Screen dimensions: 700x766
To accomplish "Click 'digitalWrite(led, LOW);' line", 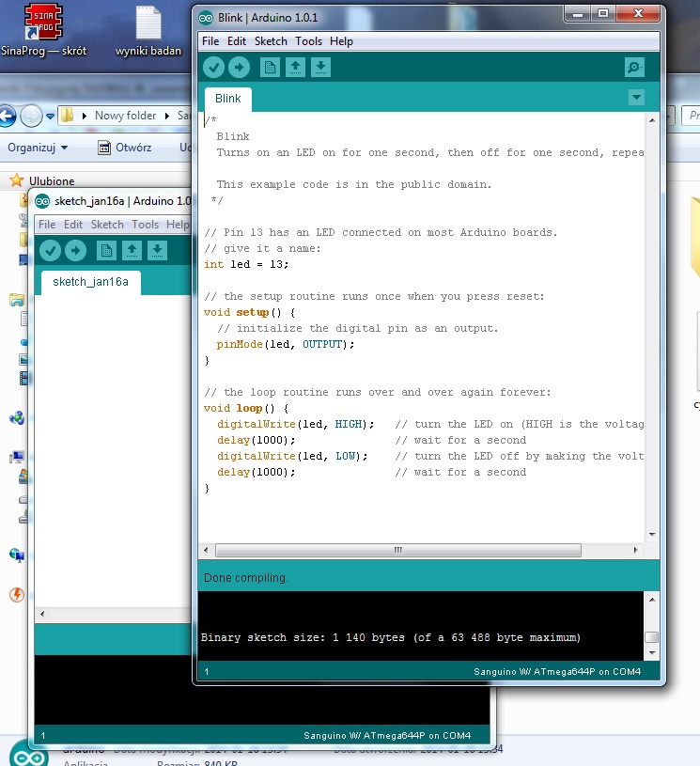I will pos(292,456).
